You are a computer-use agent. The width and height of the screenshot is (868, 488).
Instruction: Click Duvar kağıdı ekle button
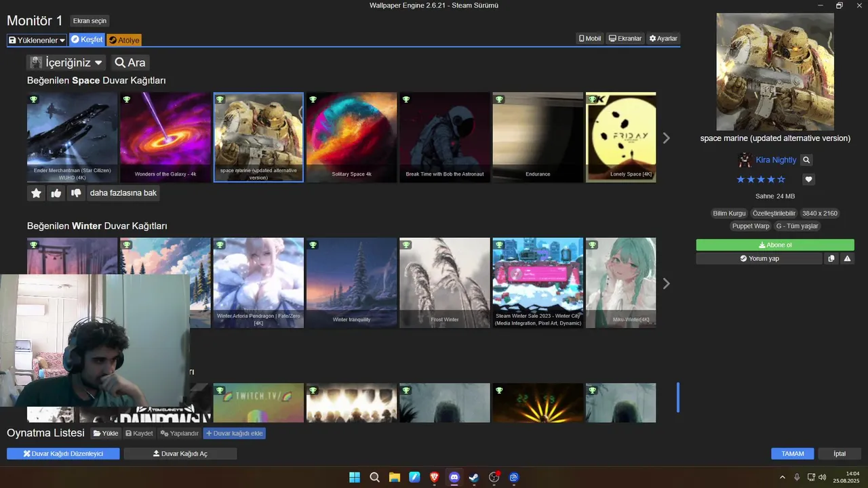(234, 433)
